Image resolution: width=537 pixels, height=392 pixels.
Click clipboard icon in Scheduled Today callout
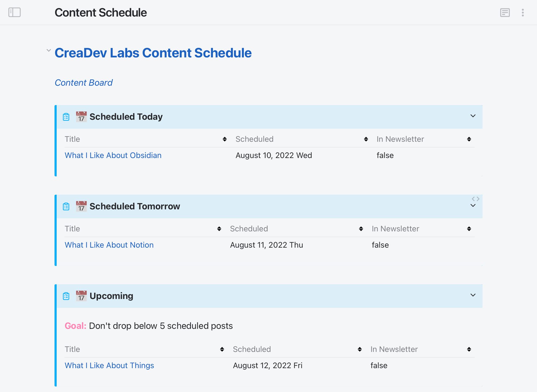(x=66, y=117)
